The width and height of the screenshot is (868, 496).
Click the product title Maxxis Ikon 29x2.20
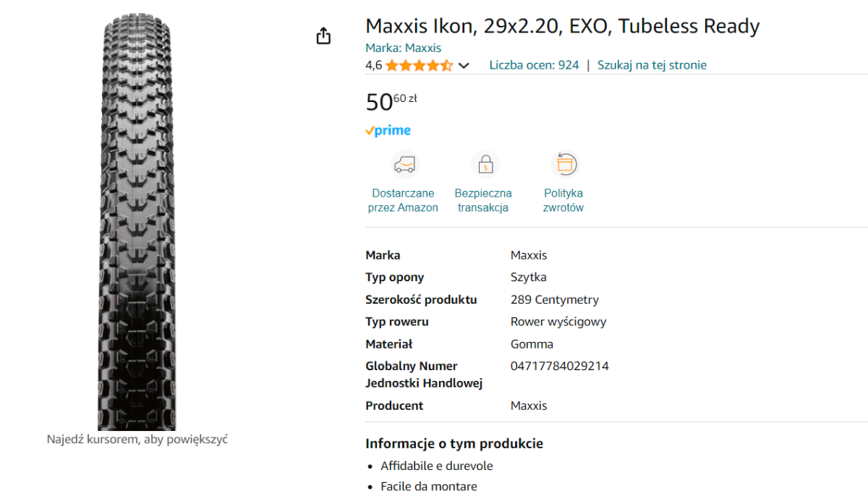tap(562, 27)
